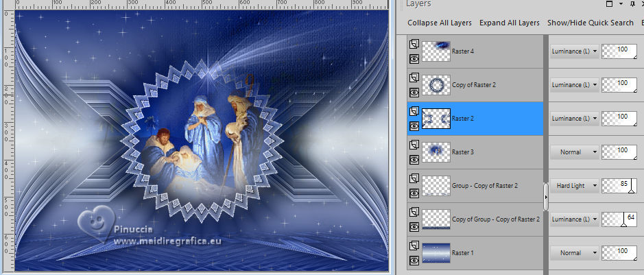Click the Layers palette maximize icon
The width and height of the screenshot is (644, 275).
point(610,3)
